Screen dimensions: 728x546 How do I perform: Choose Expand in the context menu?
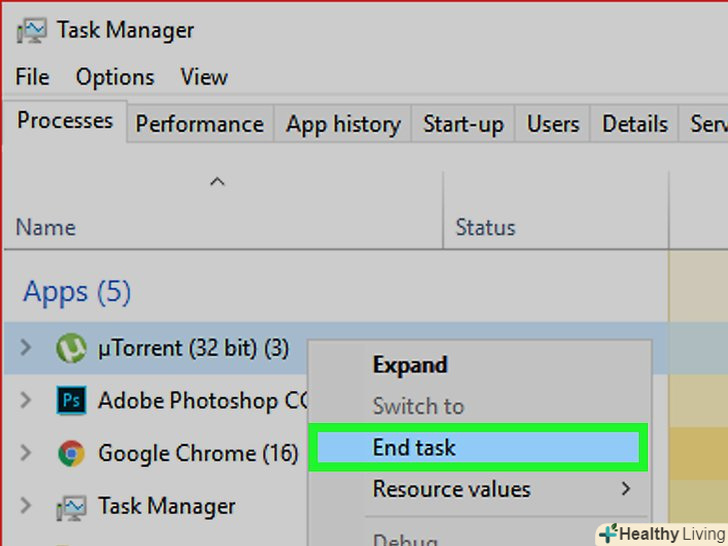pos(410,365)
